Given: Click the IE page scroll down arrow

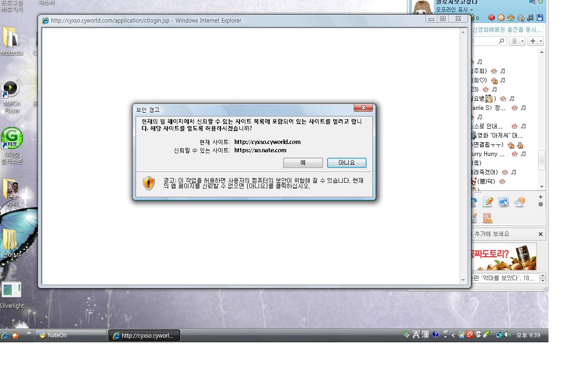Looking at the screenshot, I should pyautogui.click(x=463, y=280).
